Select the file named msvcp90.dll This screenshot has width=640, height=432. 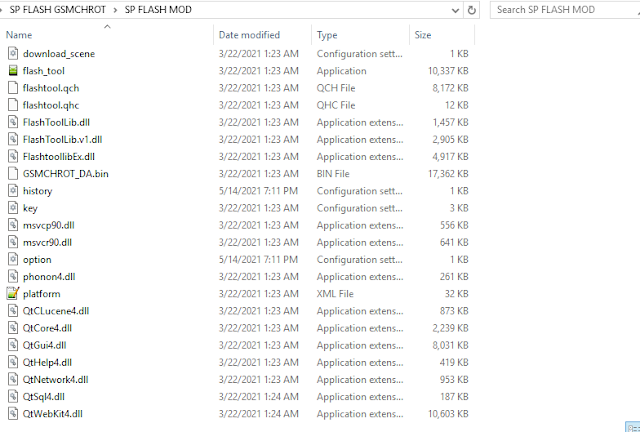49,225
